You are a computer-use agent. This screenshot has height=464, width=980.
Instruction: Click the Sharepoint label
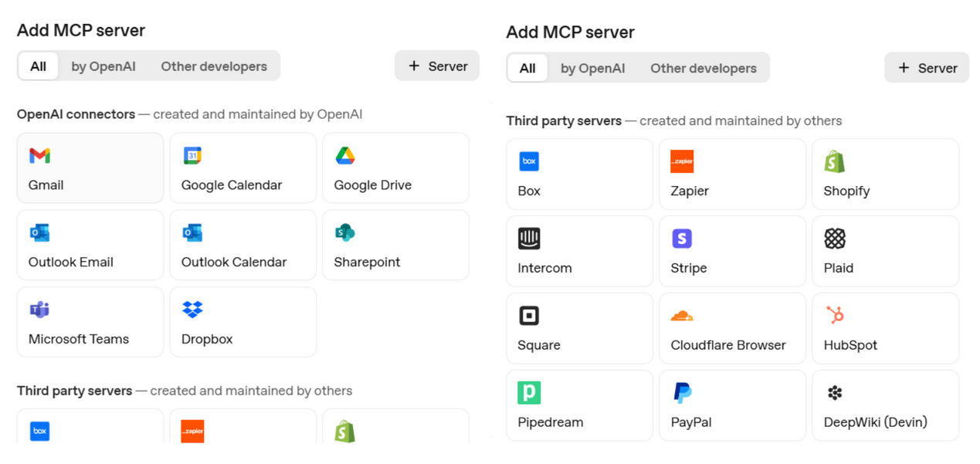tap(367, 262)
